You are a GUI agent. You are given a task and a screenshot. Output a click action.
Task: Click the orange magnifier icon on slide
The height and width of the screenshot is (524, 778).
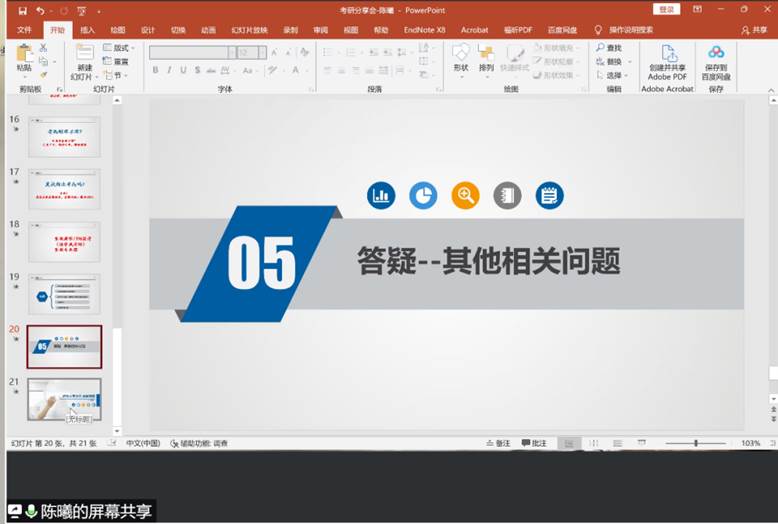[x=465, y=195]
